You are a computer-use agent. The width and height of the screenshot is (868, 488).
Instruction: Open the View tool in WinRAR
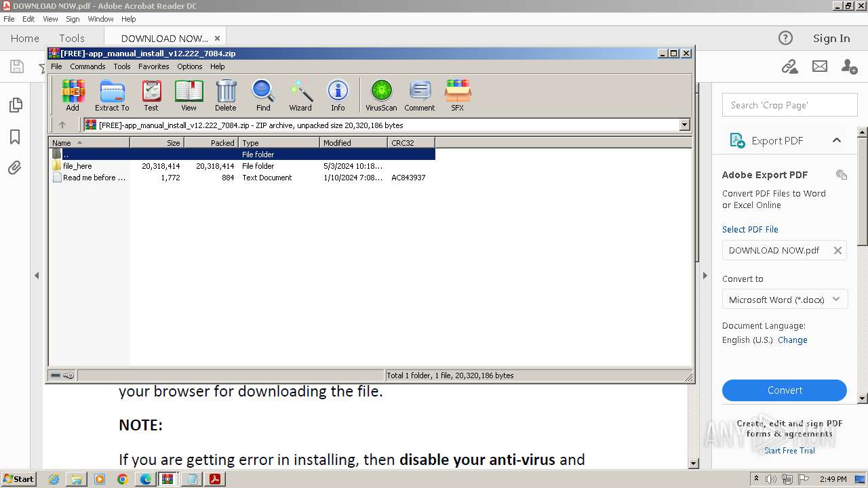[x=189, y=95]
